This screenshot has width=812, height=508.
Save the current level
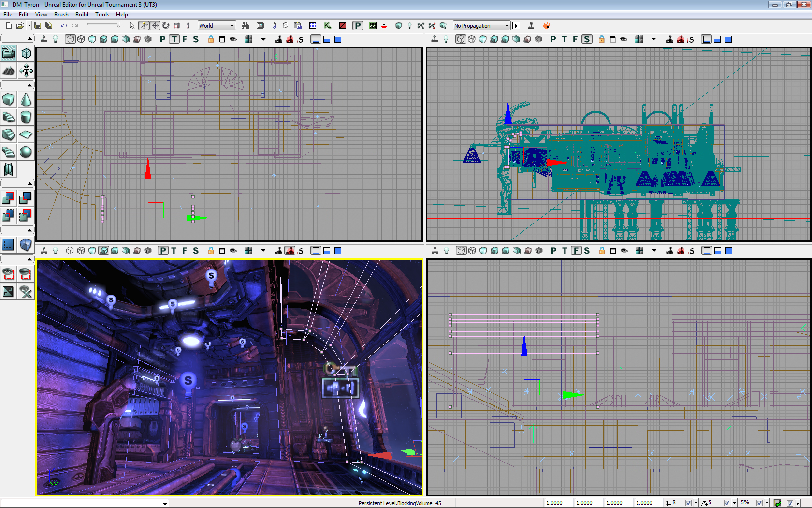[x=38, y=26]
